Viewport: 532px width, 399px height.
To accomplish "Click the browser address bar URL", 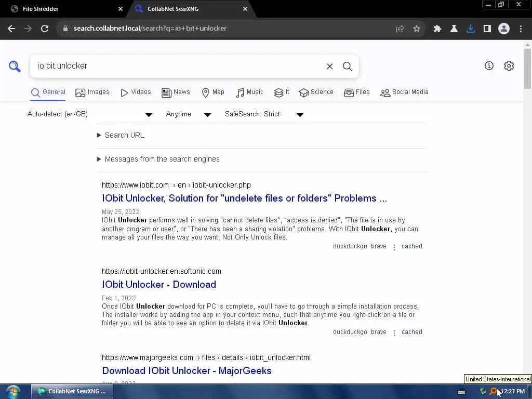I will pyautogui.click(x=150, y=29).
